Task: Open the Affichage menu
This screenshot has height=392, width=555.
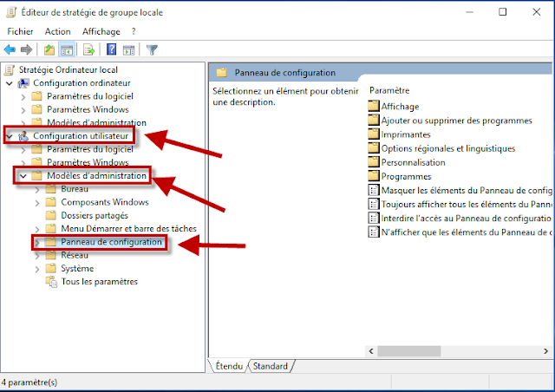Action: (x=101, y=31)
